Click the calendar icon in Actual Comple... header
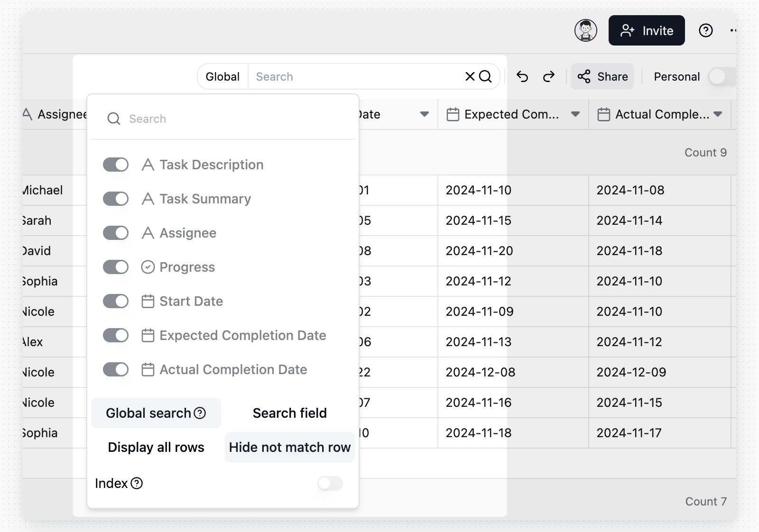759x532 pixels. (x=604, y=114)
